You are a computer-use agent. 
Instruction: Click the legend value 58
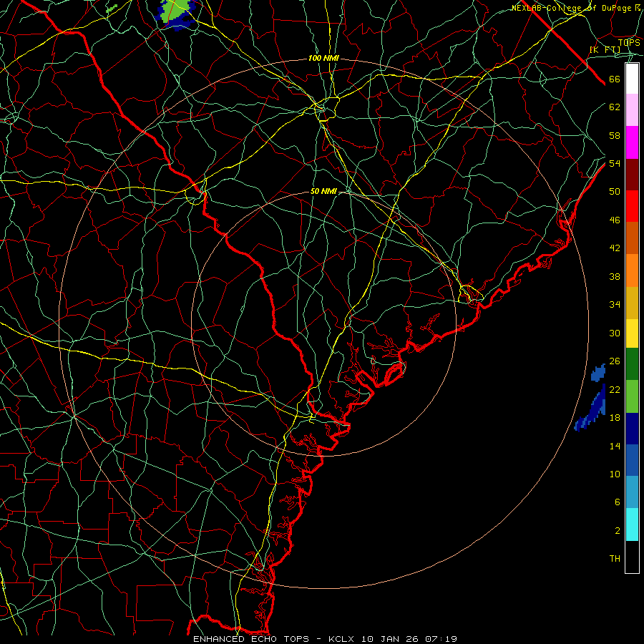(x=615, y=135)
